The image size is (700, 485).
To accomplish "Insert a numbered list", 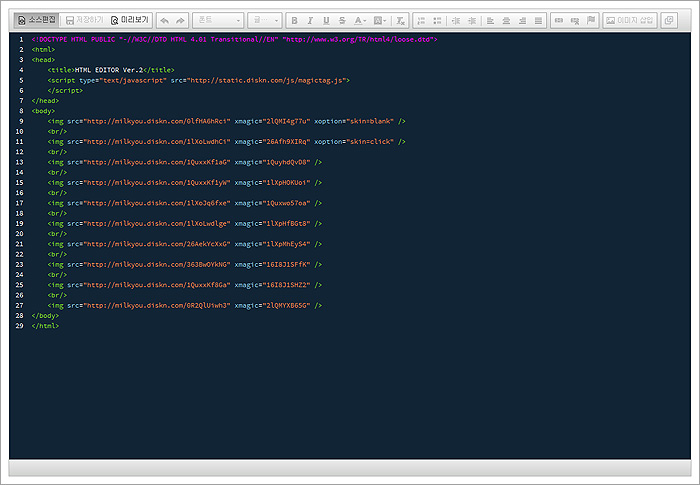I will pos(421,21).
